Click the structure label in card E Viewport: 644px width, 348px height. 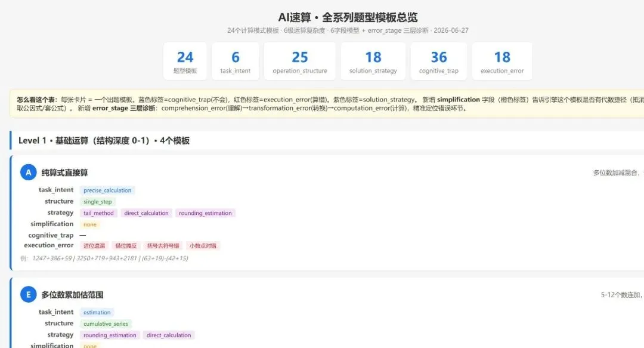pyautogui.click(x=59, y=324)
